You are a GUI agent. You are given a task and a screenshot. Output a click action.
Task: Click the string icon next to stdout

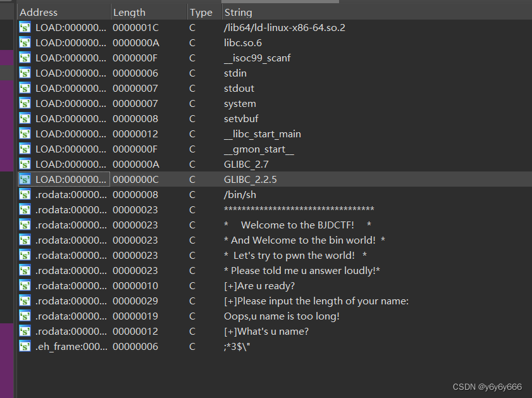[24, 88]
